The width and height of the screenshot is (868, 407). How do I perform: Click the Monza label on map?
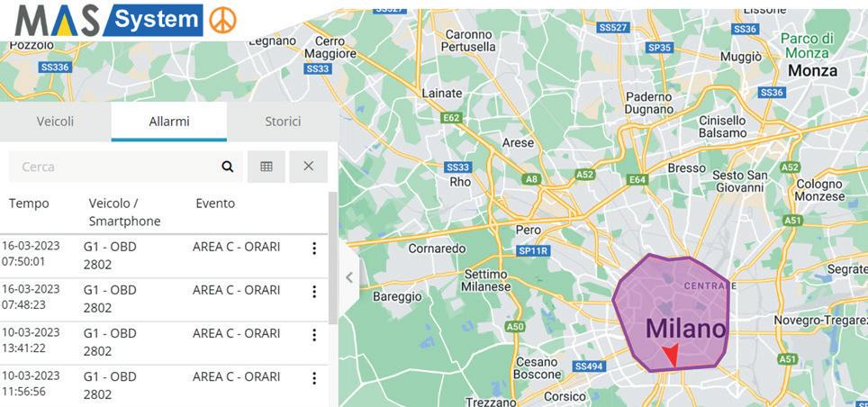click(813, 70)
